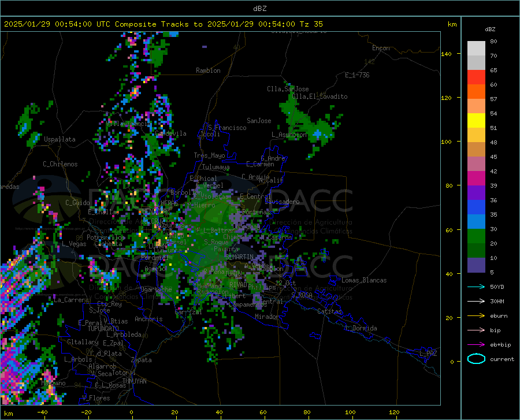Viewport: 520px width, 420px height.
Task: Click the white 30HM arrow legend icon
Action: [476, 301]
